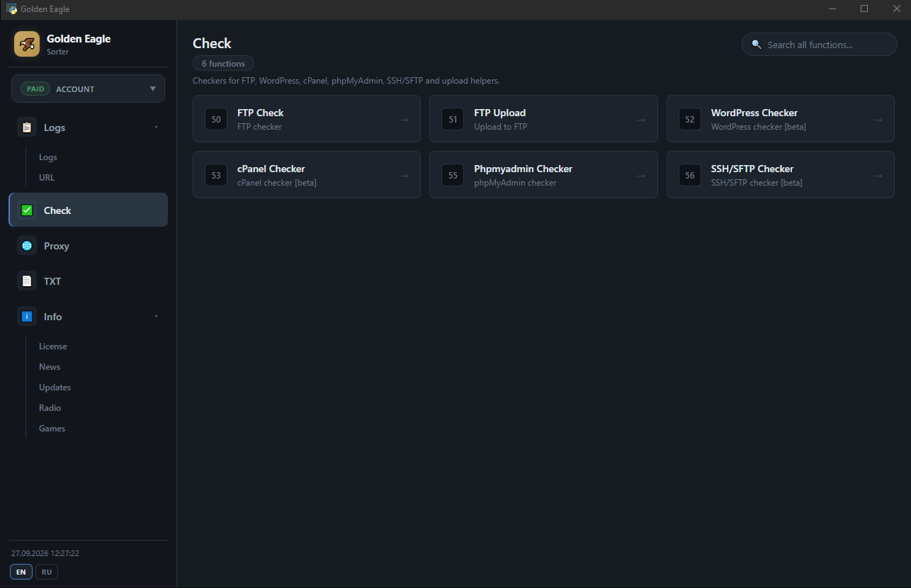Open the Logs sub-item
The image size is (911, 588).
48,157
